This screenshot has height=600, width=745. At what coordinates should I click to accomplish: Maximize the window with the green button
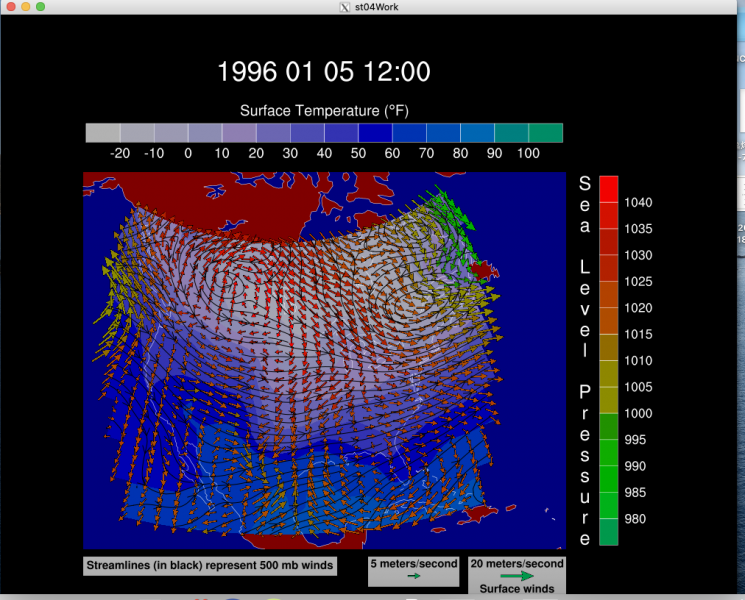click(41, 7)
